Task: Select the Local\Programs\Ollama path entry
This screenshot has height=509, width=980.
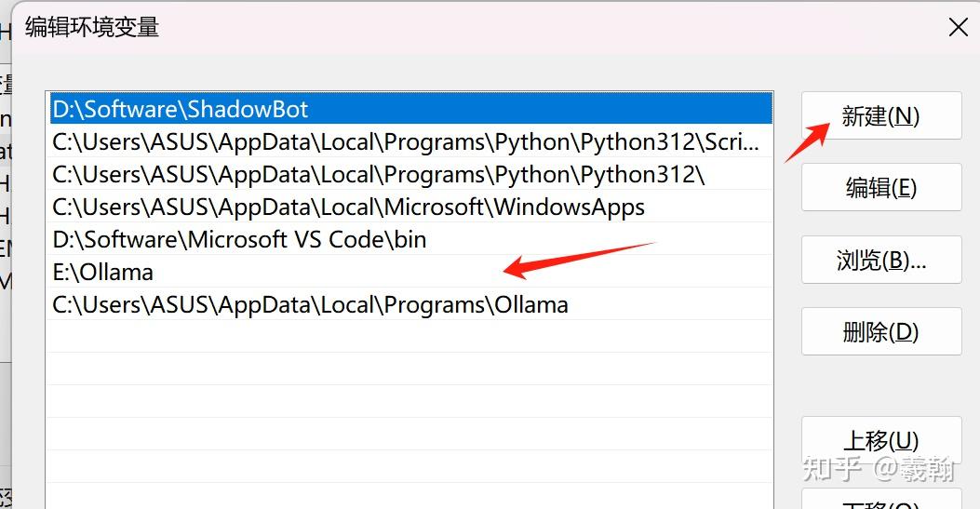Action: 410,304
